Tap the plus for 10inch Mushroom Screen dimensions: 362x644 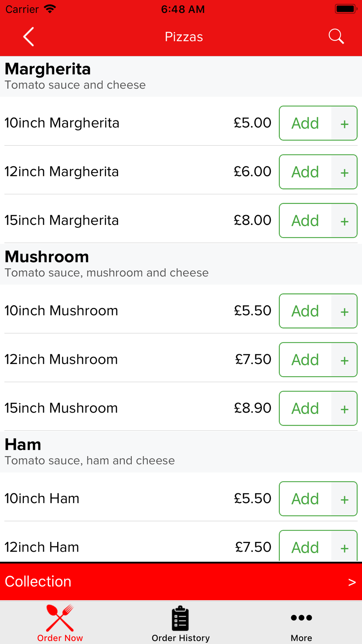(x=344, y=311)
